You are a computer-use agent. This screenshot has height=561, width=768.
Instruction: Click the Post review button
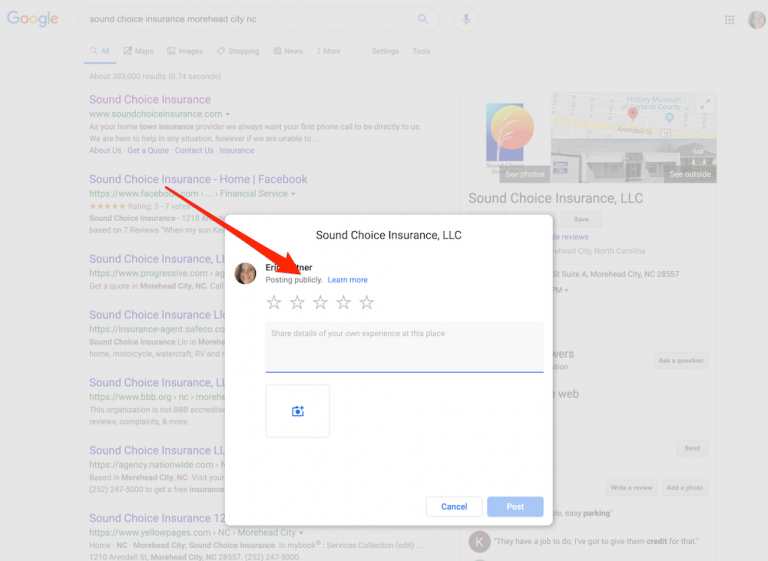tap(515, 507)
